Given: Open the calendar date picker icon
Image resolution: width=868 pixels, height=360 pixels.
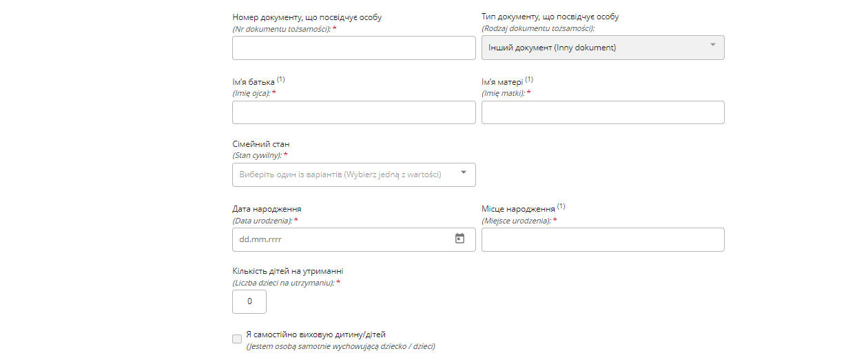Looking at the screenshot, I should point(459,239).
